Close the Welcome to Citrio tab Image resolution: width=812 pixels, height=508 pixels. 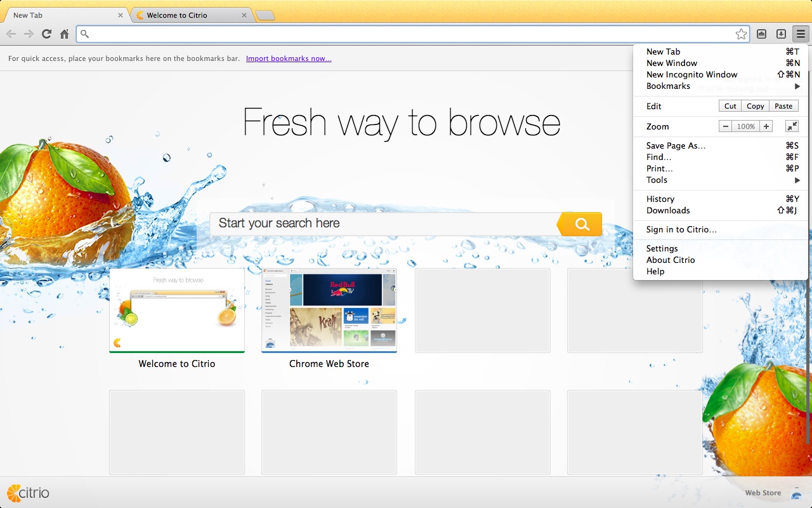pos(244,15)
